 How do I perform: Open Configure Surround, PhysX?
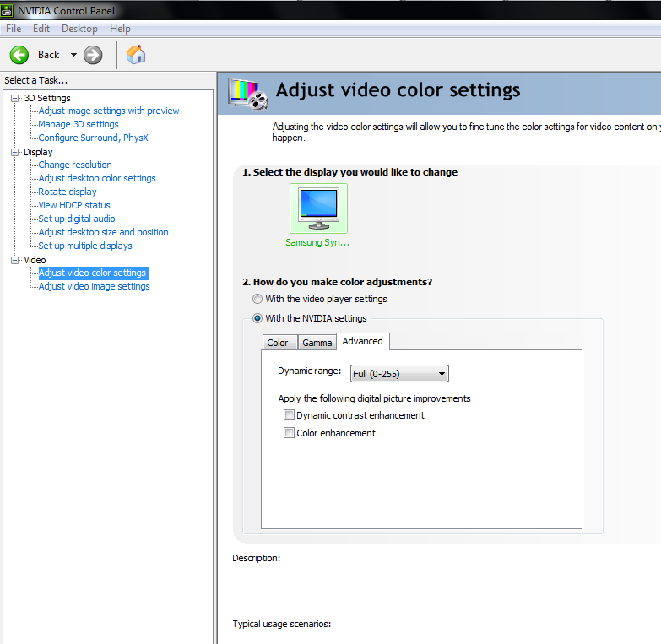coord(93,138)
